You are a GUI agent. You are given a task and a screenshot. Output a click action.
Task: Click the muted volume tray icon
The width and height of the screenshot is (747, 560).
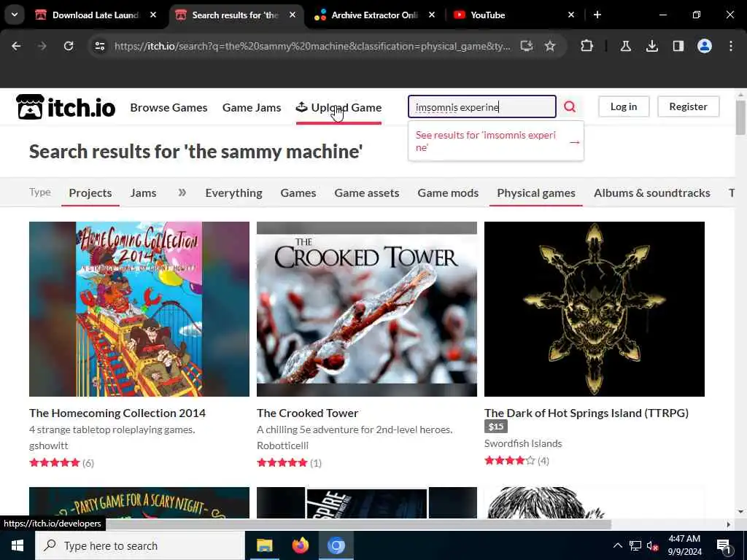[x=653, y=545]
